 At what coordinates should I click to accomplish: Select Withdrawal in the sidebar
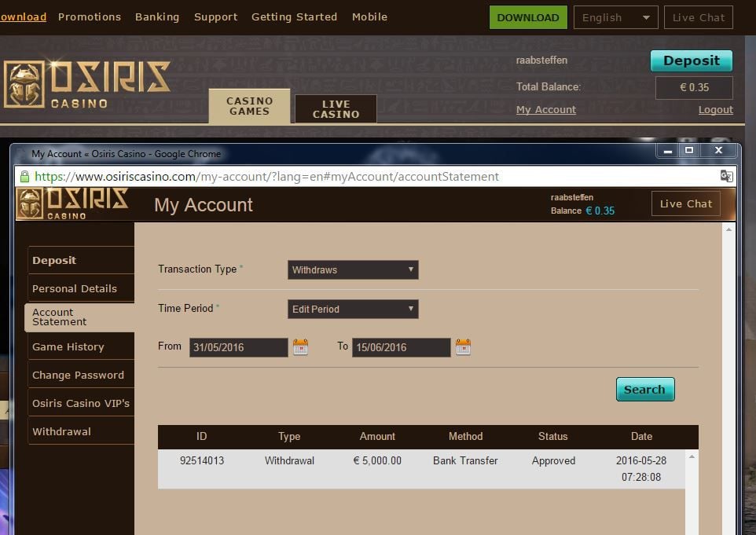coord(81,431)
